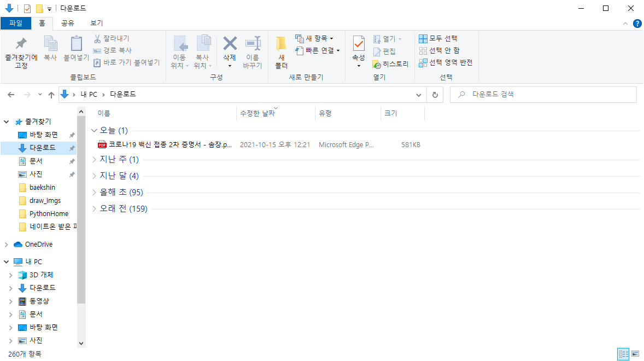Screen dimensions: 644x361
Task: Expand the 지난 주 (1) group
Action: coord(94,159)
